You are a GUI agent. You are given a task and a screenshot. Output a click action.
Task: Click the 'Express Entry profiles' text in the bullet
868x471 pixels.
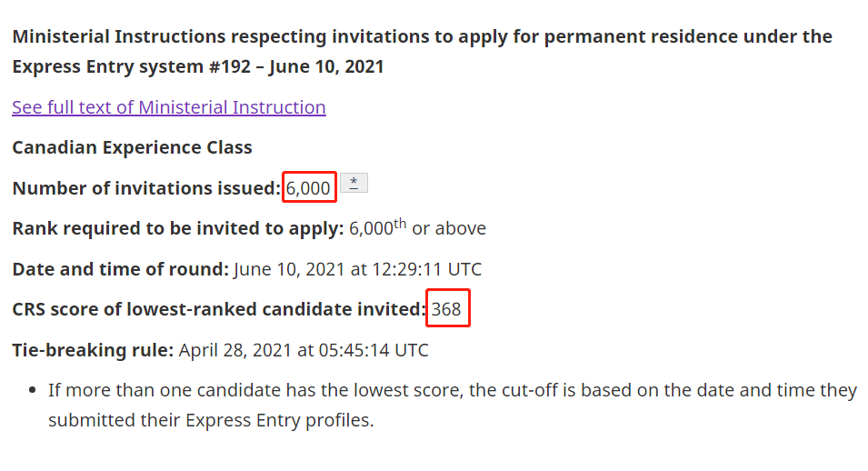click(x=280, y=420)
